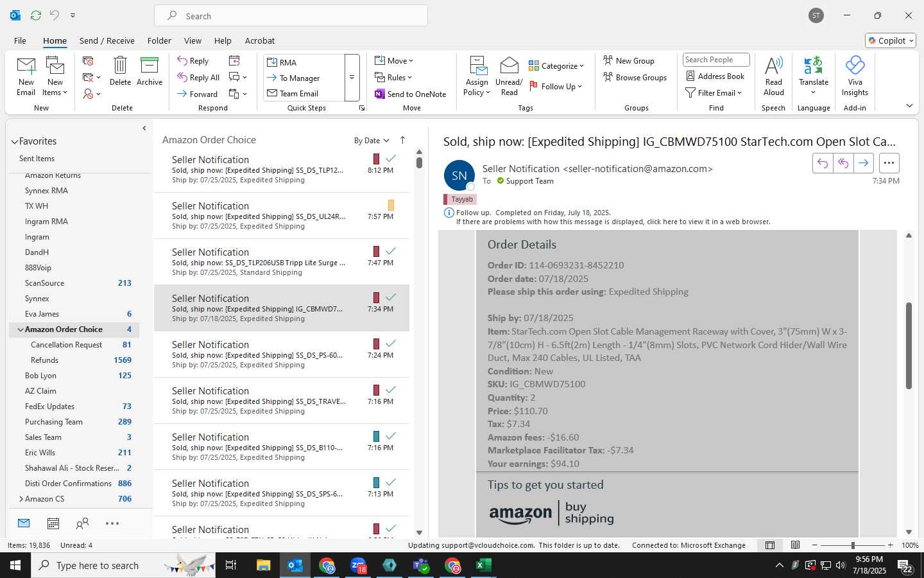Click New Group in the Groups section

click(x=629, y=61)
